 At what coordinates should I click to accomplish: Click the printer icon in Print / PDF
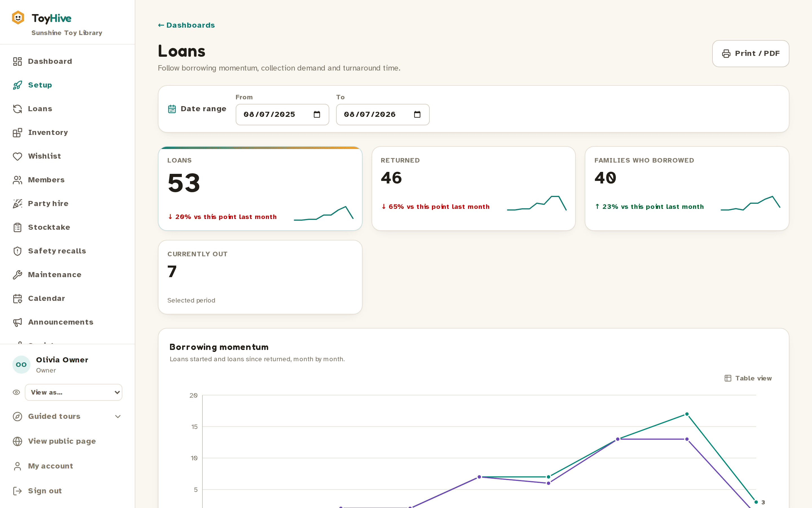pos(726,54)
